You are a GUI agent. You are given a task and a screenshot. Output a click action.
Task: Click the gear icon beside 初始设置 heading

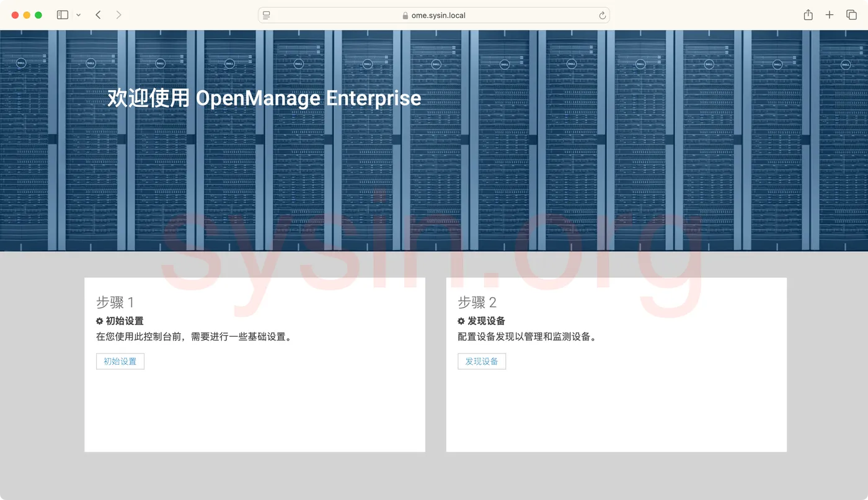(x=100, y=321)
